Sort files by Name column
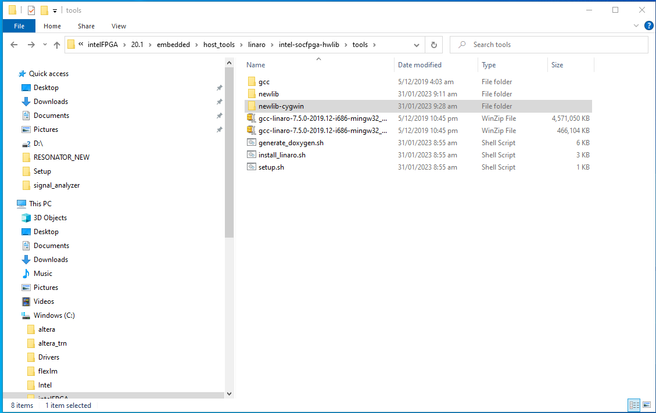The height and width of the screenshot is (413, 656). coord(256,65)
